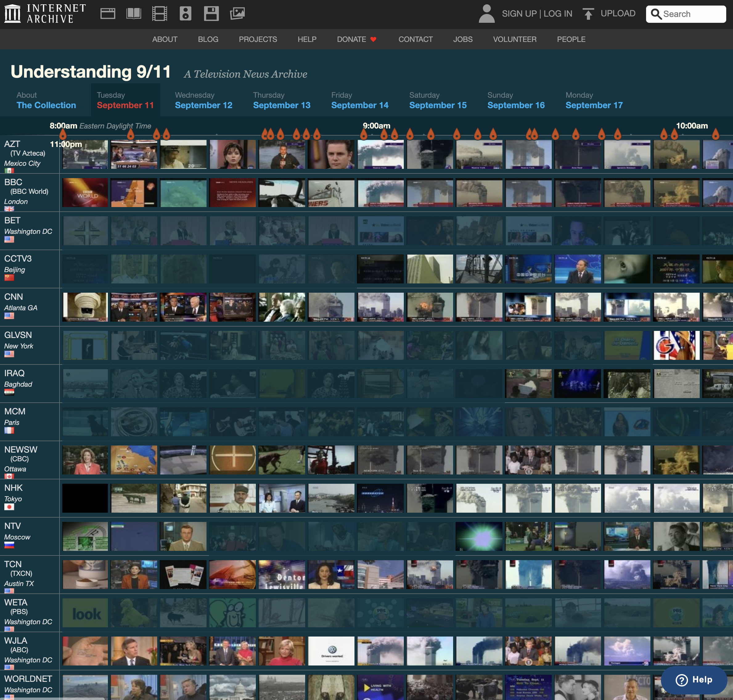Click the WORLDNET channel label
Image resolution: width=733 pixels, height=700 pixels.
(28, 679)
